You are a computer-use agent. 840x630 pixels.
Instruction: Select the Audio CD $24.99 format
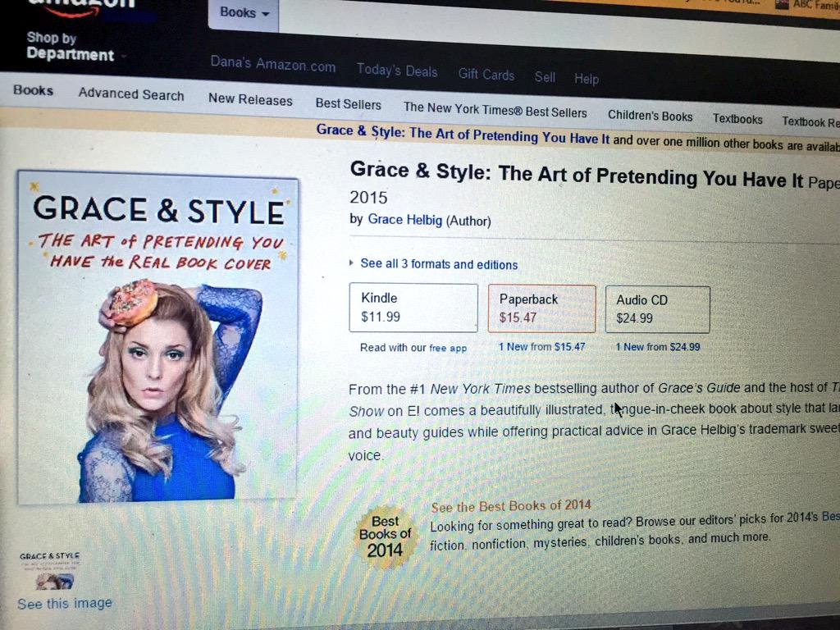[x=657, y=309]
